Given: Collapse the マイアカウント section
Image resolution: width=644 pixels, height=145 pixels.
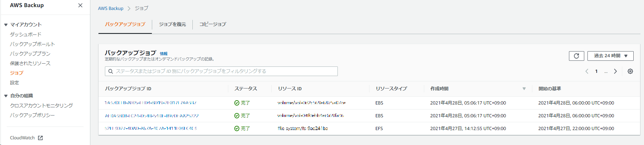Looking at the screenshot, I should tap(6, 25).
